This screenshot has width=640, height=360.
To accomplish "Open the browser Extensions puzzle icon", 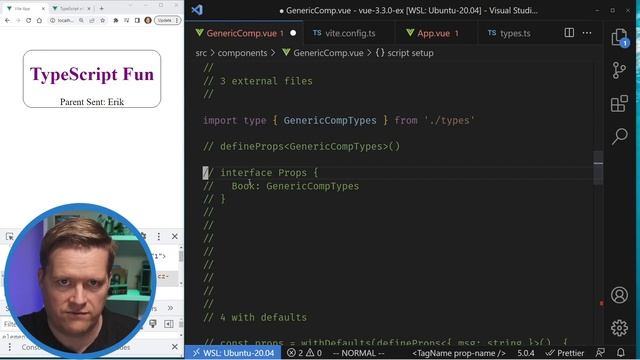I will click(x=116, y=20).
